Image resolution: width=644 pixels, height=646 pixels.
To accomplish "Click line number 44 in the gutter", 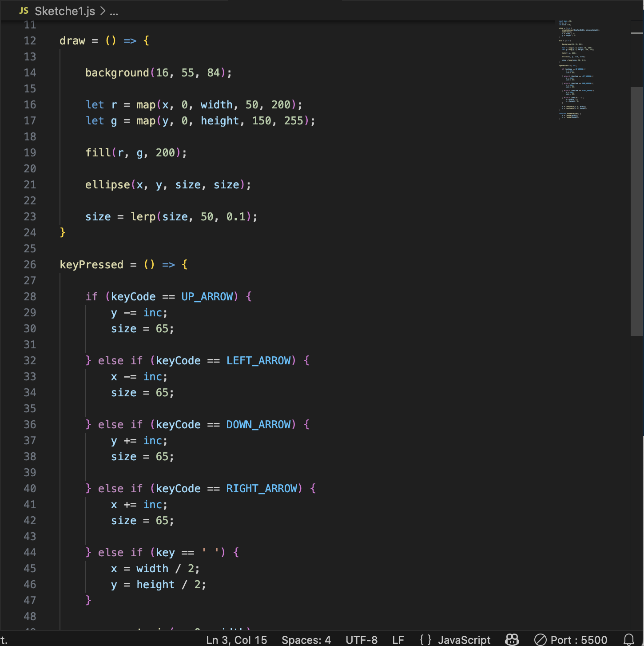I will [x=30, y=553].
